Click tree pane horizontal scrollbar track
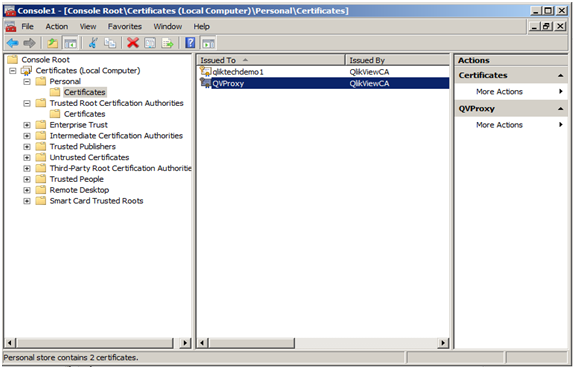575x369 pixels. pyautogui.click(x=177, y=343)
